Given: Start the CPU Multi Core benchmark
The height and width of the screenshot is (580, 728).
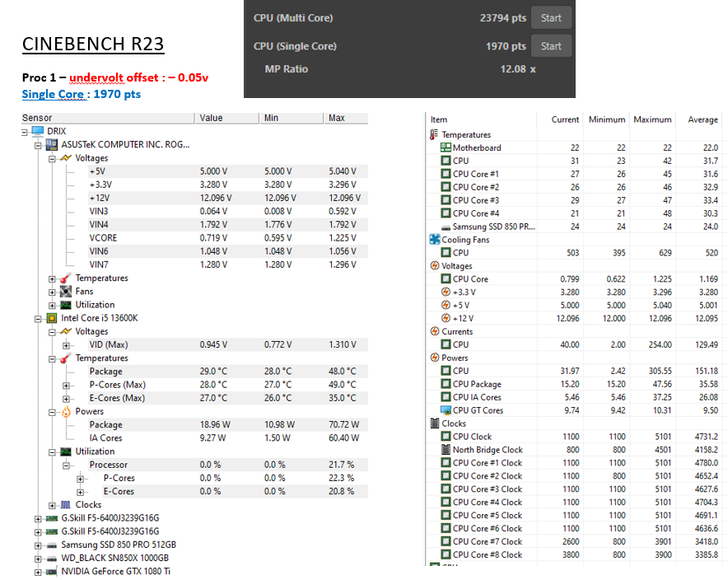Looking at the screenshot, I should (551, 18).
